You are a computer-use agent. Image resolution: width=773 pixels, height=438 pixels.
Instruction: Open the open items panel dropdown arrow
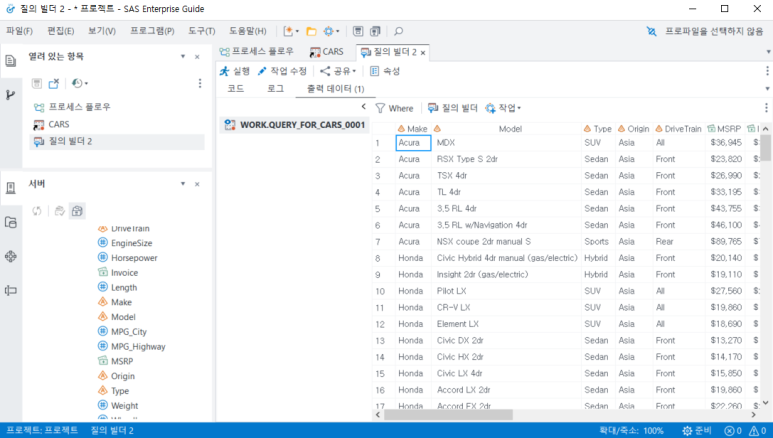tap(183, 57)
